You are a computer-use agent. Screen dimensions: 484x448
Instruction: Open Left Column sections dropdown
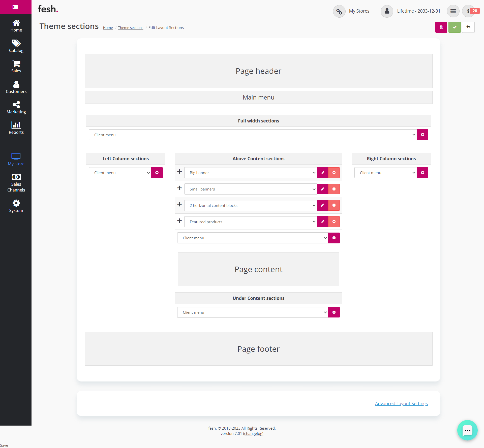pos(120,173)
